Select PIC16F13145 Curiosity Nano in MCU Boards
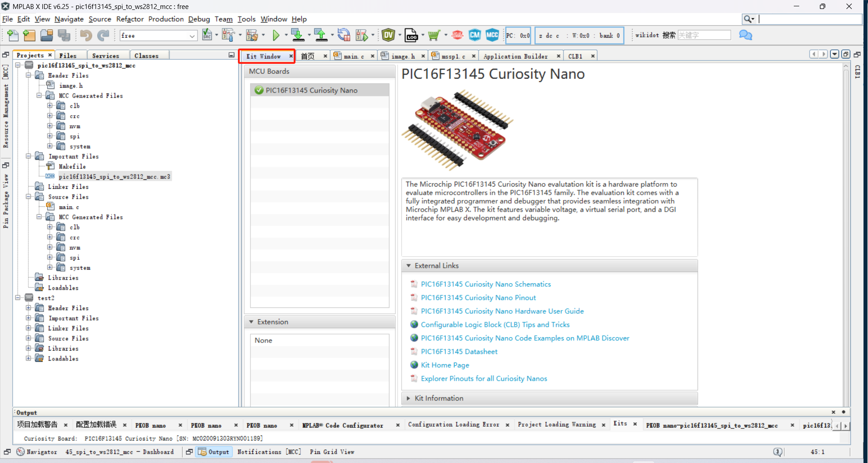This screenshot has width=868, height=463. click(x=320, y=90)
